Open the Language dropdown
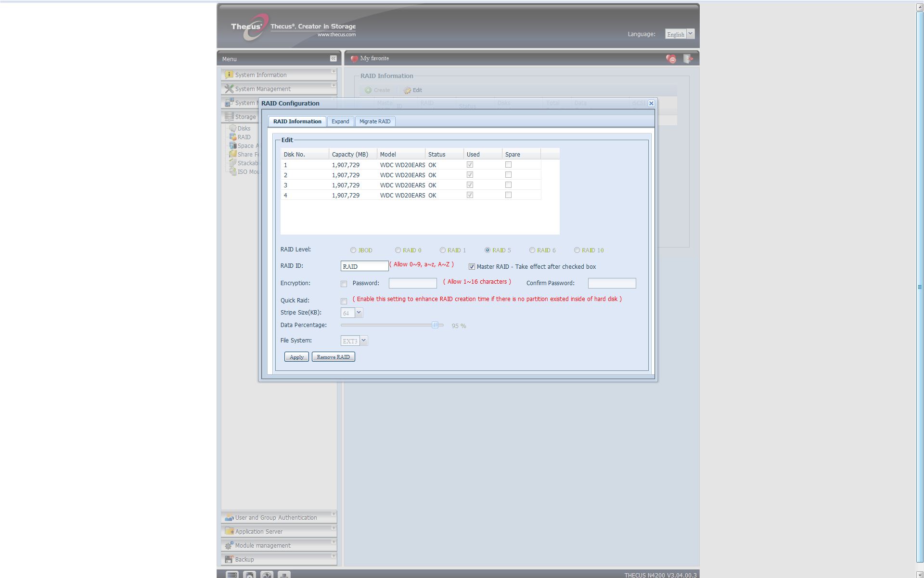The width and height of the screenshot is (924, 578). click(x=690, y=34)
